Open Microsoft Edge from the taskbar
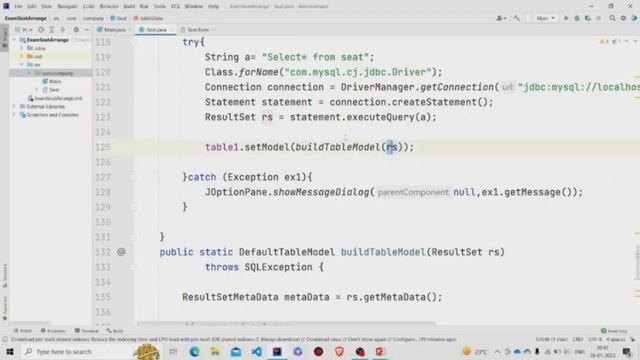 (x=194, y=351)
